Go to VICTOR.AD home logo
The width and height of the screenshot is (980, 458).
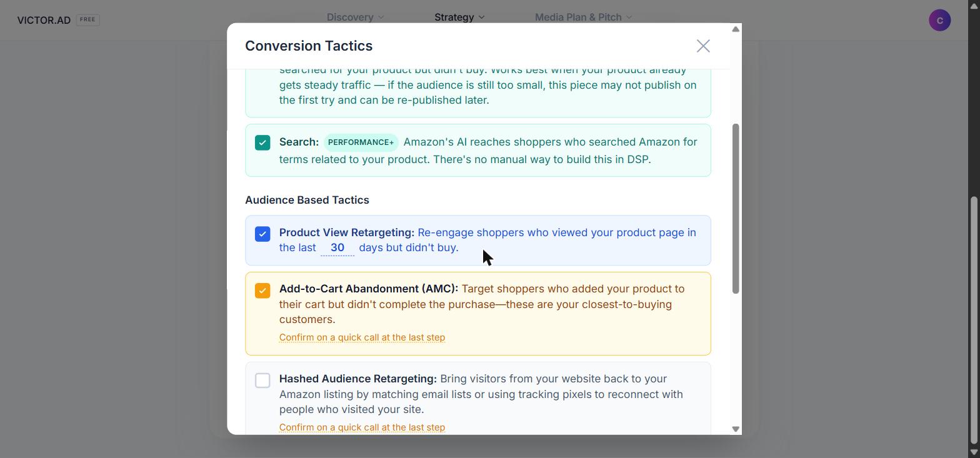pyautogui.click(x=44, y=20)
